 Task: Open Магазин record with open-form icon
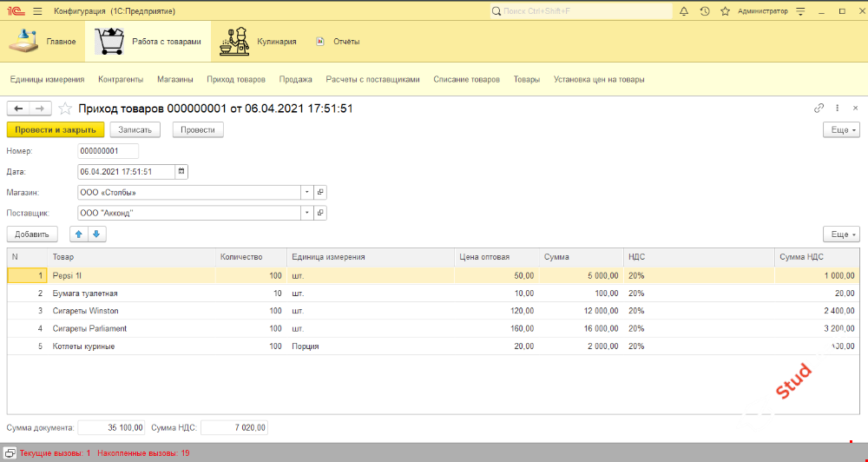pos(319,192)
